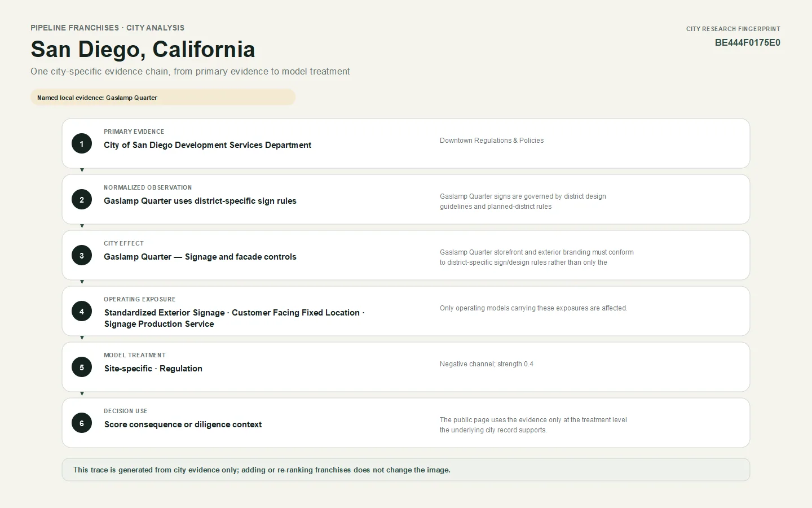The height and width of the screenshot is (508, 812).
Task: Click 'The public page uses the evidence' description
Action: [533, 425]
